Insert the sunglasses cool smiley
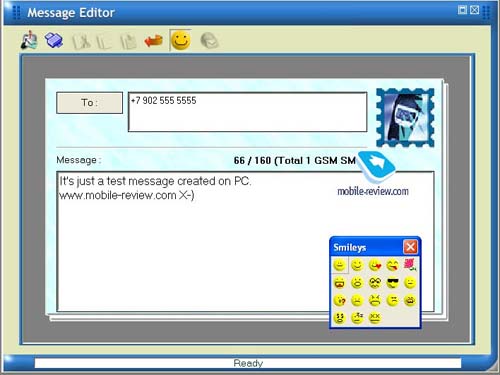Image resolution: width=500 pixels, height=375 pixels. click(x=393, y=283)
